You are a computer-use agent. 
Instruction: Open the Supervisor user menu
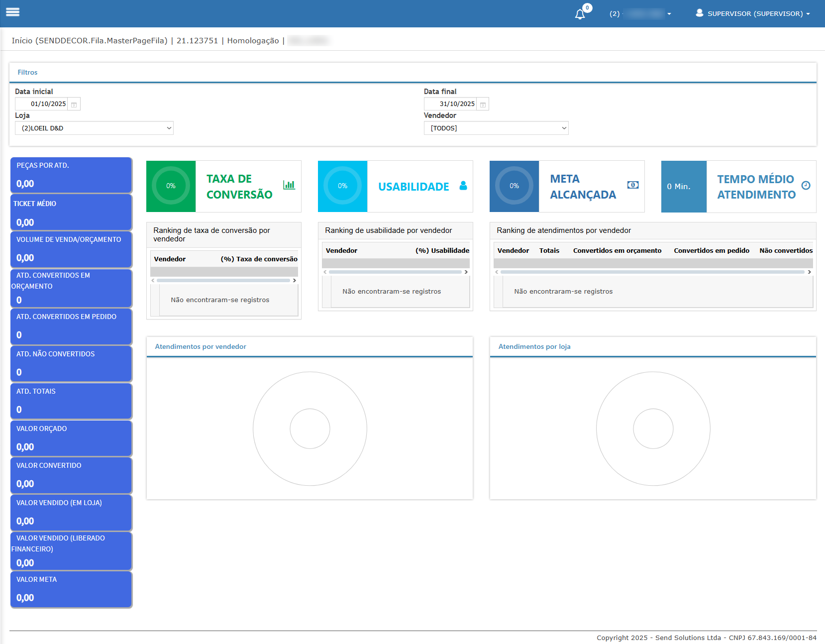click(753, 13)
